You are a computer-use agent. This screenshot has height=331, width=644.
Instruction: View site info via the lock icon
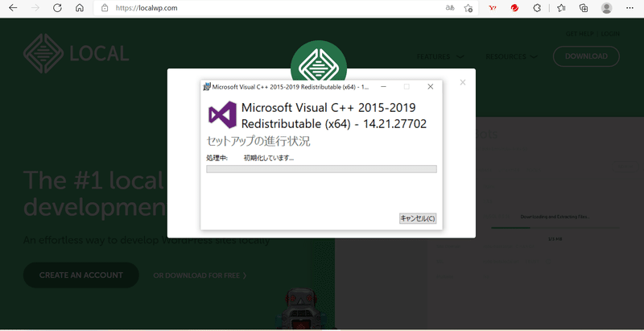click(x=105, y=8)
